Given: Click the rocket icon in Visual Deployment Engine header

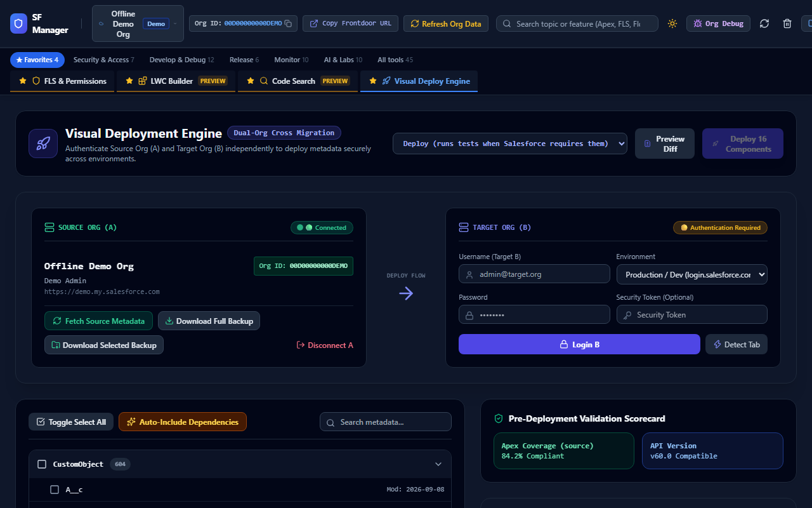Looking at the screenshot, I should click(43, 144).
